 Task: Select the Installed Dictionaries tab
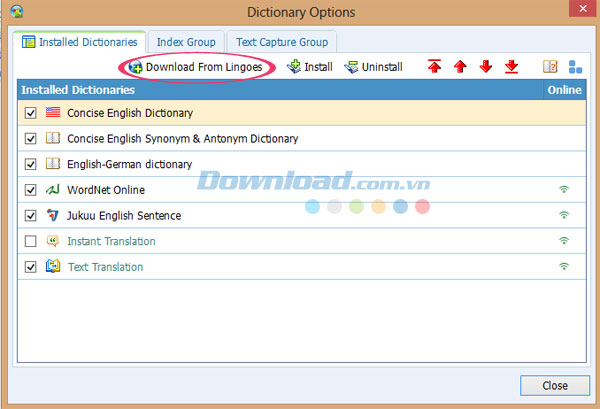(x=80, y=42)
